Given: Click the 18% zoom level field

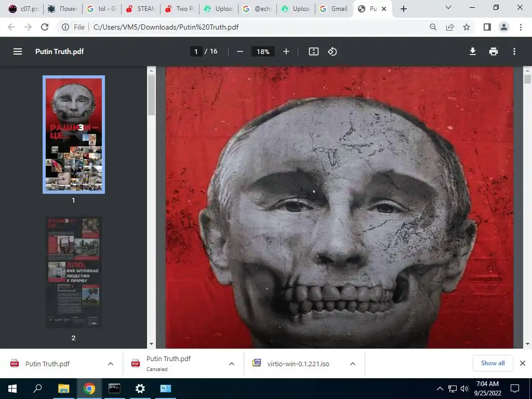Looking at the screenshot, I should pos(263,51).
